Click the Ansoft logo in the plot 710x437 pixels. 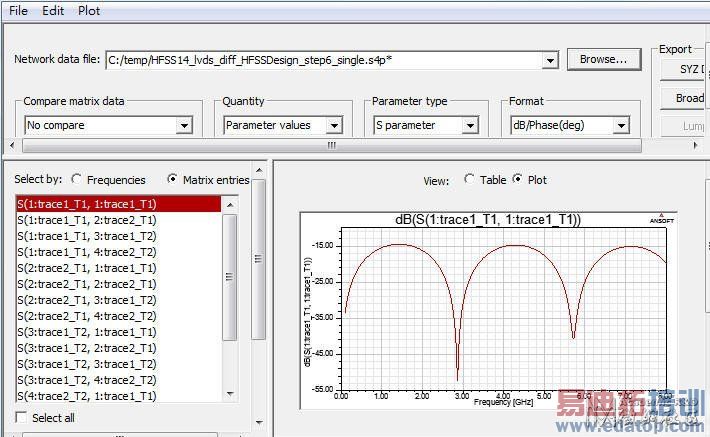[662, 218]
